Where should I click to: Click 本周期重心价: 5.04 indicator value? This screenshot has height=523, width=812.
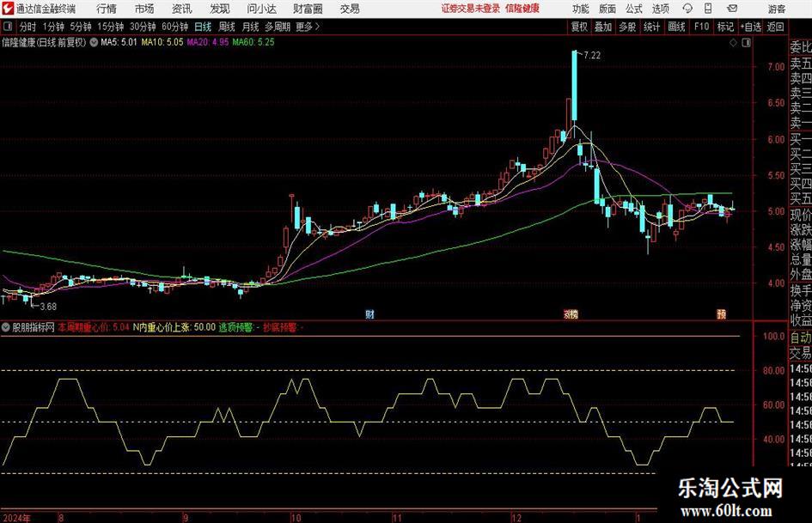click(93, 327)
